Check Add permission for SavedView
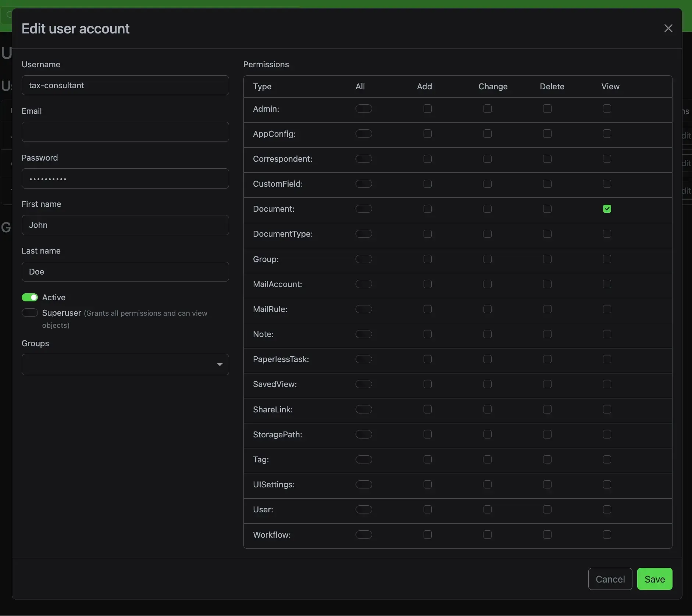Screen dimensions: 692x616 coord(428,384)
